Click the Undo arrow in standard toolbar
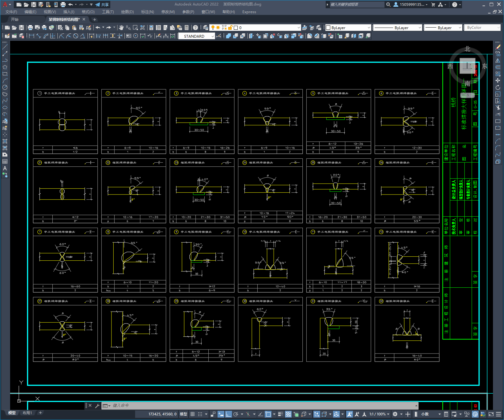 [x=98, y=28]
